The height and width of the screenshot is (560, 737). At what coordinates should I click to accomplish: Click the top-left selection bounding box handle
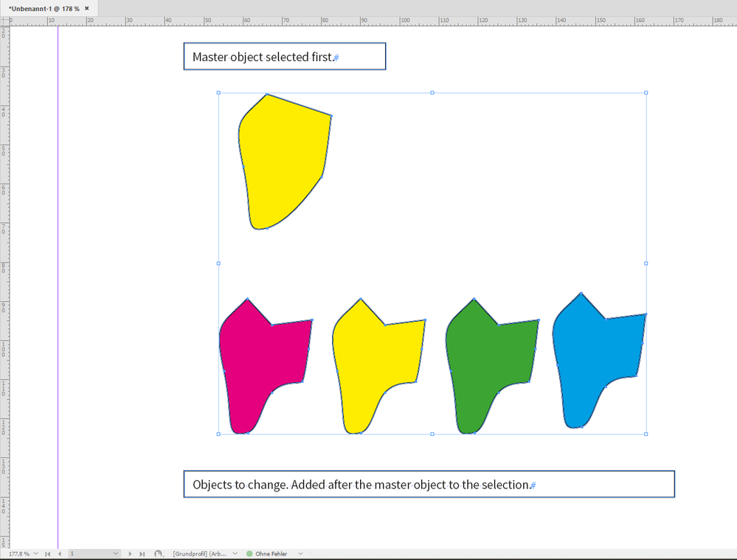[218, 93]
